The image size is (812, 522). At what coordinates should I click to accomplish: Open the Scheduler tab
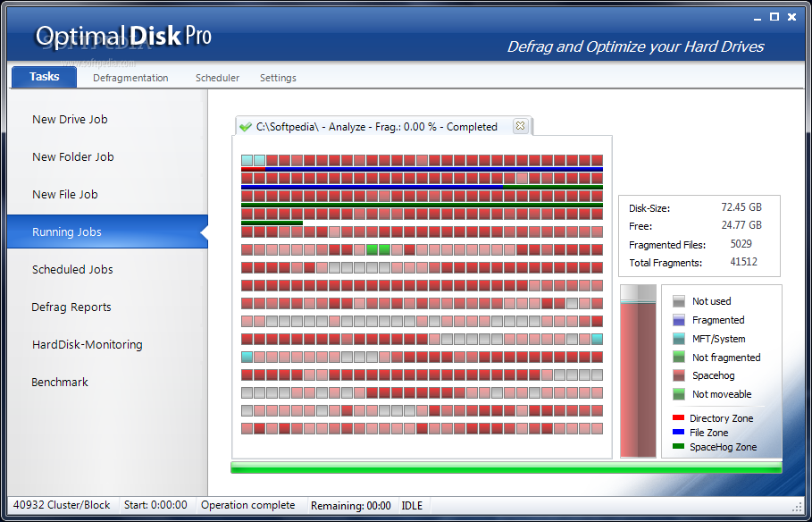(x=217, y=78)
